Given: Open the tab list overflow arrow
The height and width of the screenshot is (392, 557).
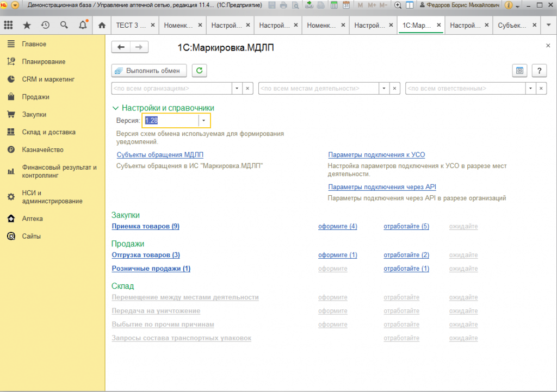Looking at the screenshot, I should click(x=548, y=25).
